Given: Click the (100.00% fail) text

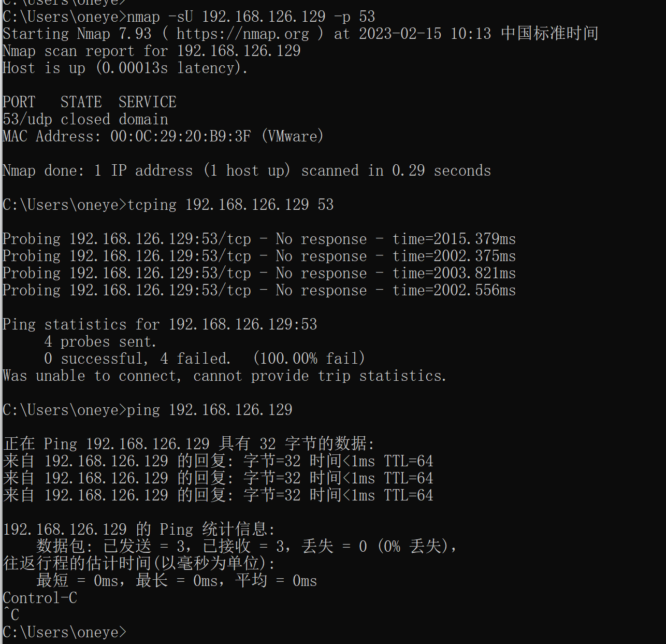Looking at the screenshot, I should tap(309, 359).
